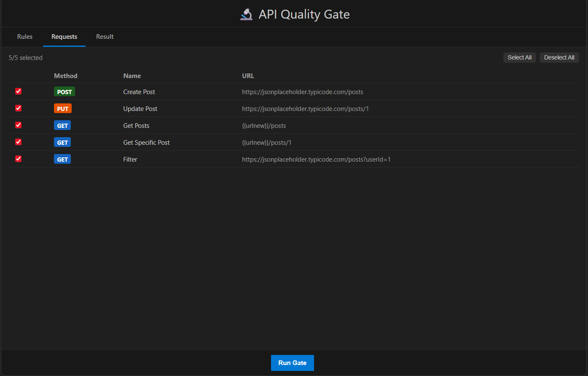
Task: Uncheck the Create Post checkbox
Action: point(18,91)
